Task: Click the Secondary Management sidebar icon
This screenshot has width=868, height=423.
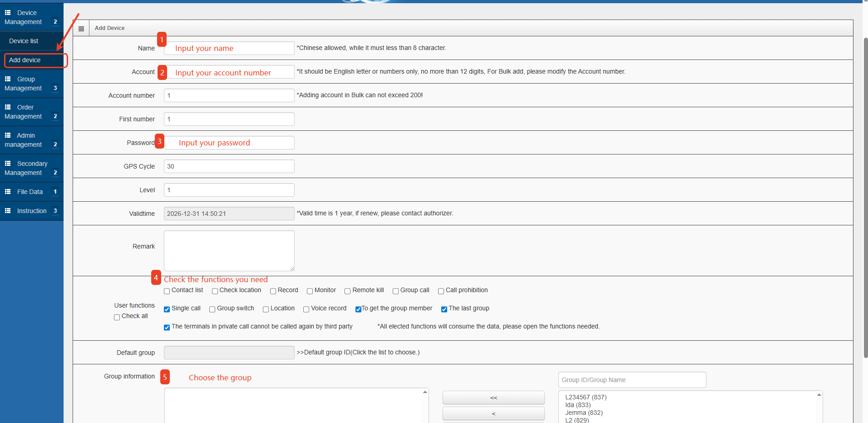Action: [7, 164]
